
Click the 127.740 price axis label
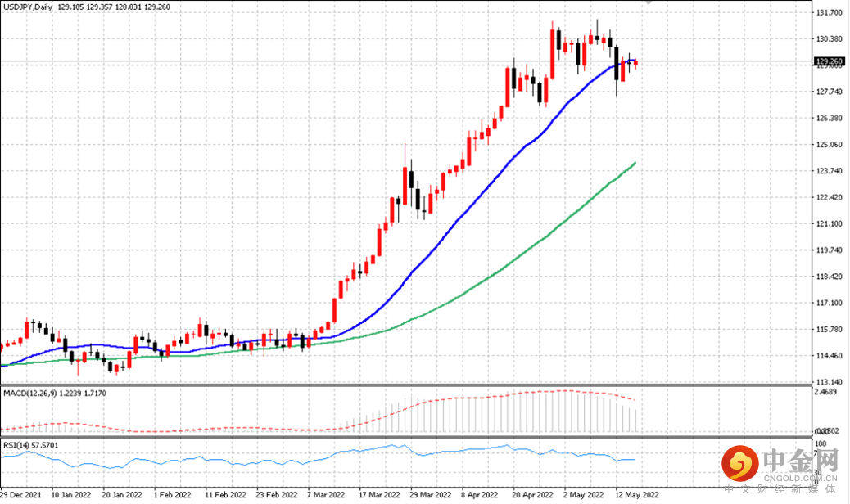[x=830, y=92]
